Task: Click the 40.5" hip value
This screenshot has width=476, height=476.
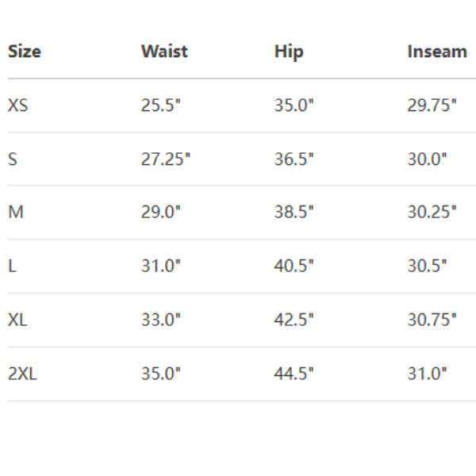Action: (294, 266)
